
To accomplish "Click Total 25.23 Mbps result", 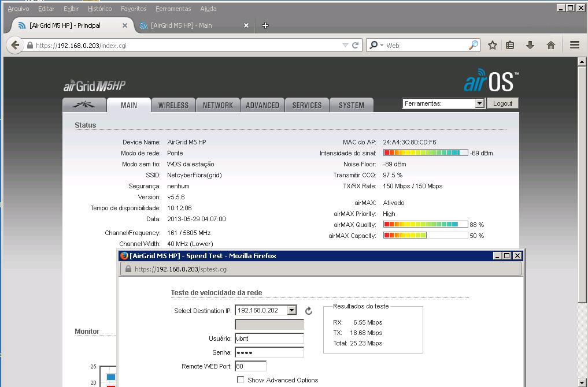I will pos(358,343).
